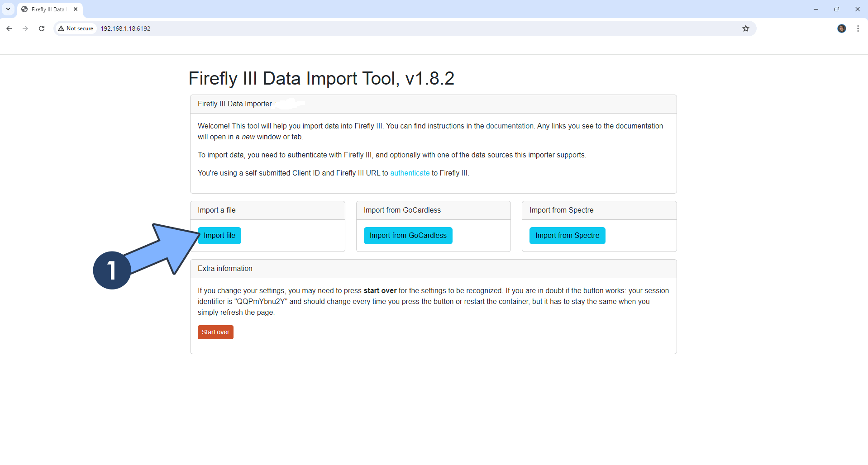Viewport: 868px width, 465px height.
Task: Close the Firefly III Data tab
Action: (76, 9)
